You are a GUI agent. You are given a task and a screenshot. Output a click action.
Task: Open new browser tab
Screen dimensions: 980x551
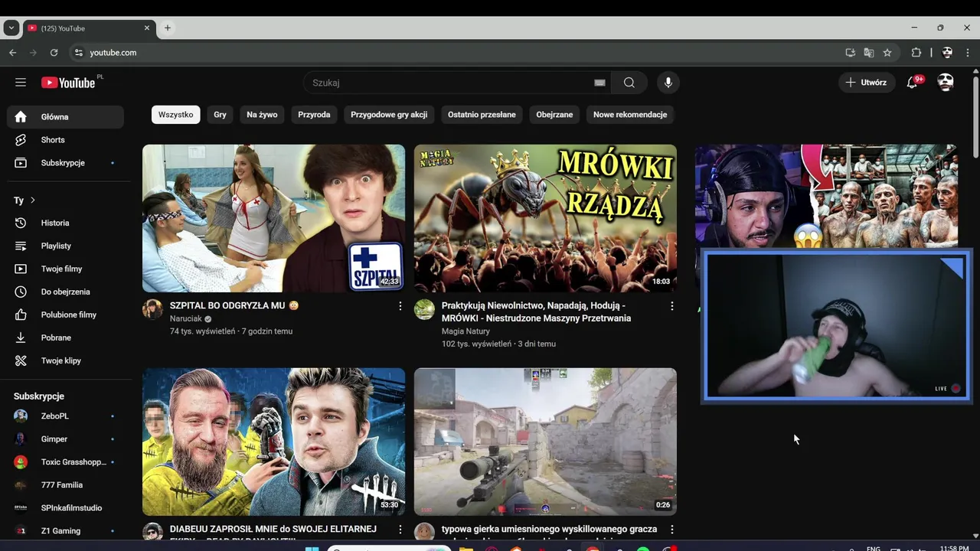pyautogui.click(x=167, y=28)
